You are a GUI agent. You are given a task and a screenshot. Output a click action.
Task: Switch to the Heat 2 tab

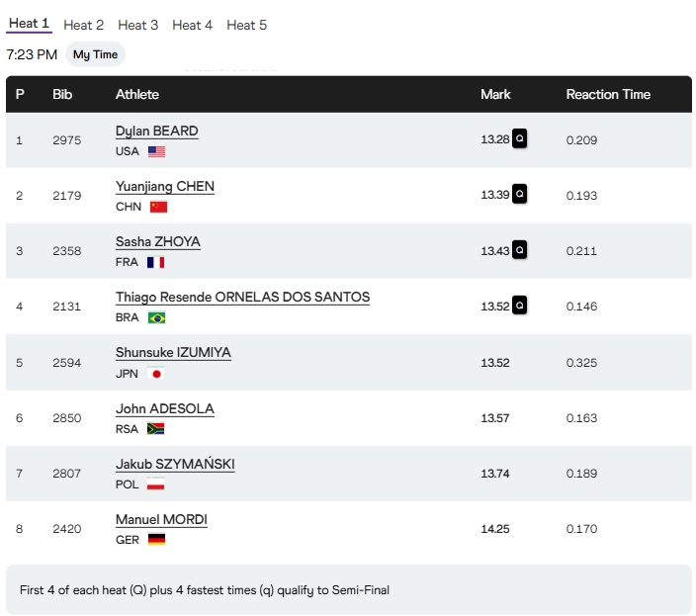(84, 25)
